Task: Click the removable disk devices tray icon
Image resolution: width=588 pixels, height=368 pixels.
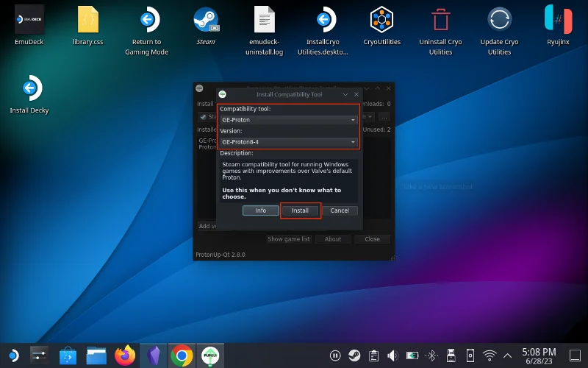Action: 451,355
